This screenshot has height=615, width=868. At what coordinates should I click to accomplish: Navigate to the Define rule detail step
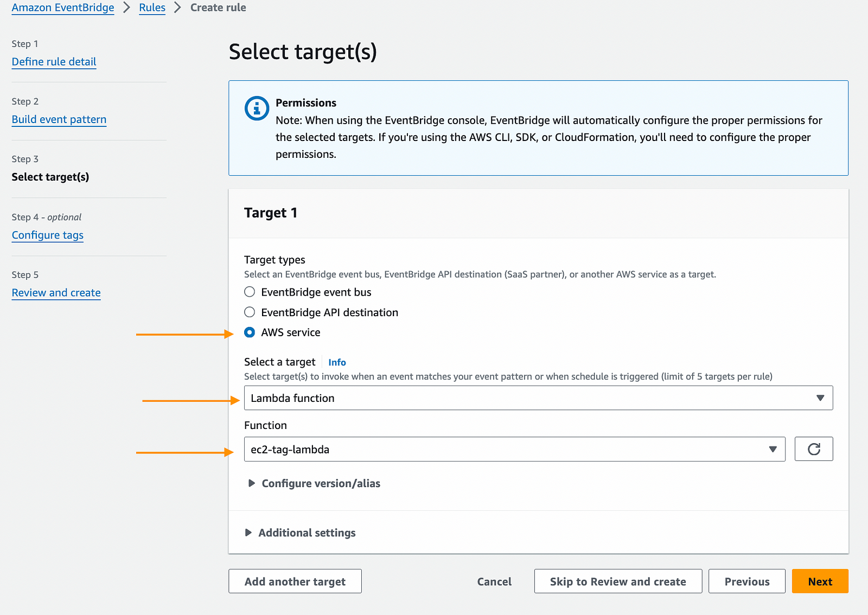[x=54, y=62]
